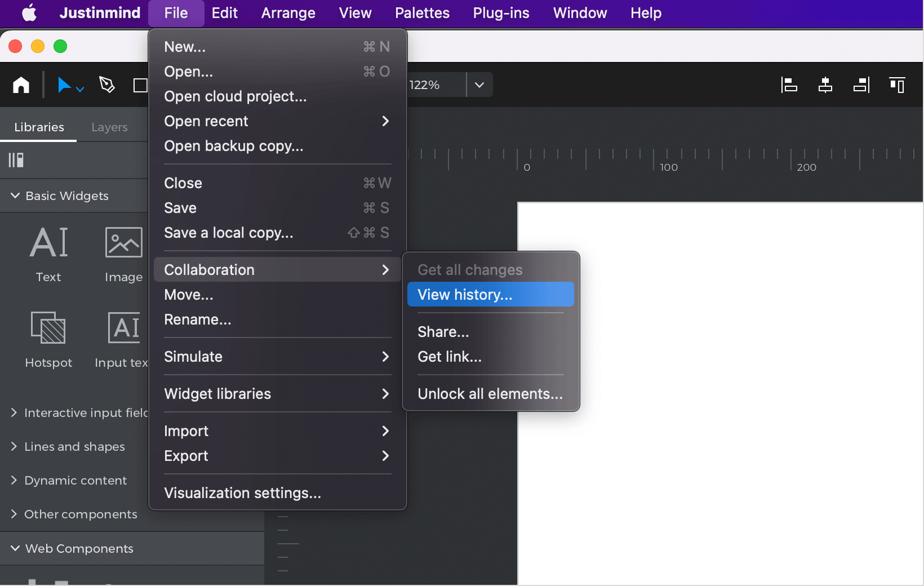The image size is (924, 586).
Task: Open the View menu
Action: click(x=355, y=13)
